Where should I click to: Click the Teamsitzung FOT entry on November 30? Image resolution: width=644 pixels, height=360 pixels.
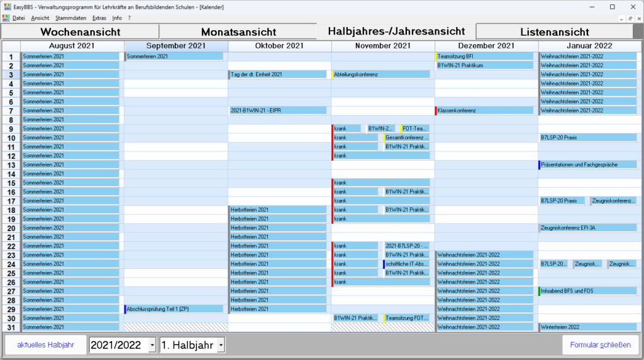tap(407, 318)
